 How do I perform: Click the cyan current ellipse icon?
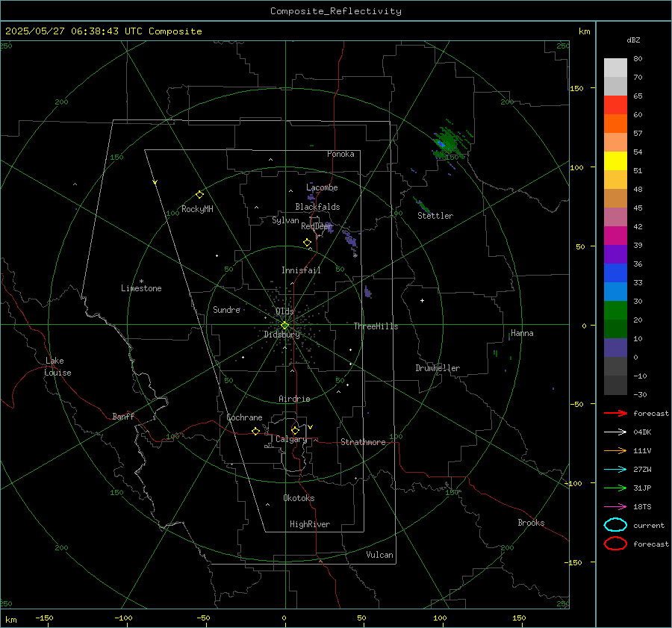[615, 525]
